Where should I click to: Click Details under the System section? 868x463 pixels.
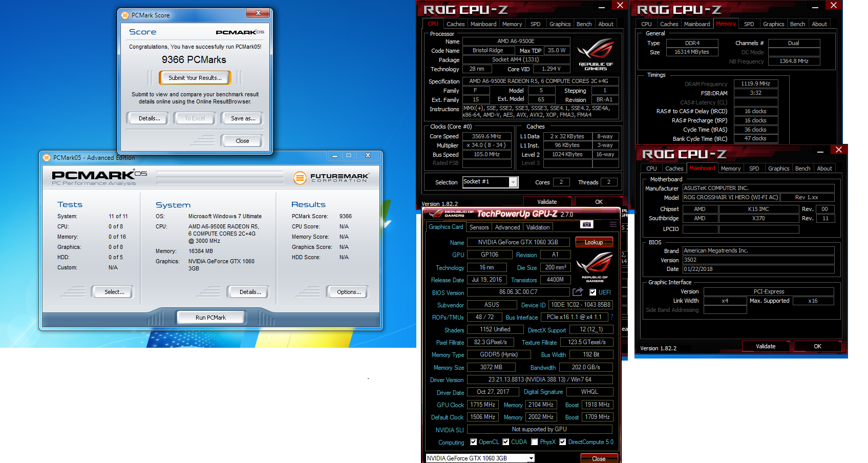pyautogui.click(x=248, y=292)
